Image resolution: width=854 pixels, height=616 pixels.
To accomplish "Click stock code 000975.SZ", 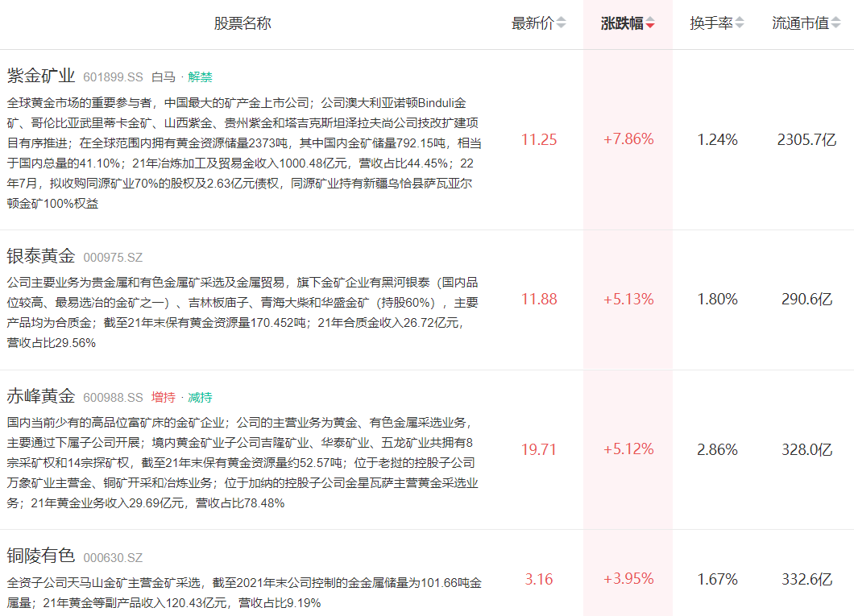I will pos(113,258).
